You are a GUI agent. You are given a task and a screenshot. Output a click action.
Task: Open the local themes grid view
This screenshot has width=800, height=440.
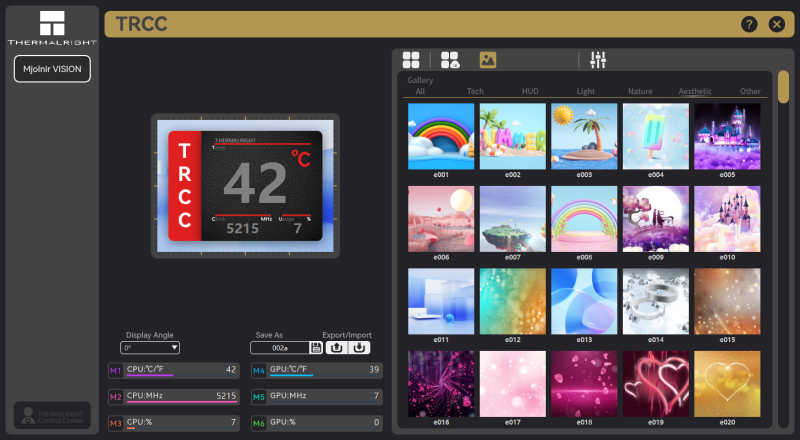click(x=411, y=60)
